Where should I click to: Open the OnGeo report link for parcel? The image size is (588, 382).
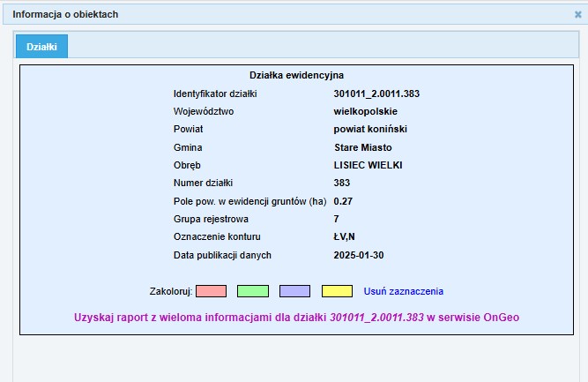296,318
